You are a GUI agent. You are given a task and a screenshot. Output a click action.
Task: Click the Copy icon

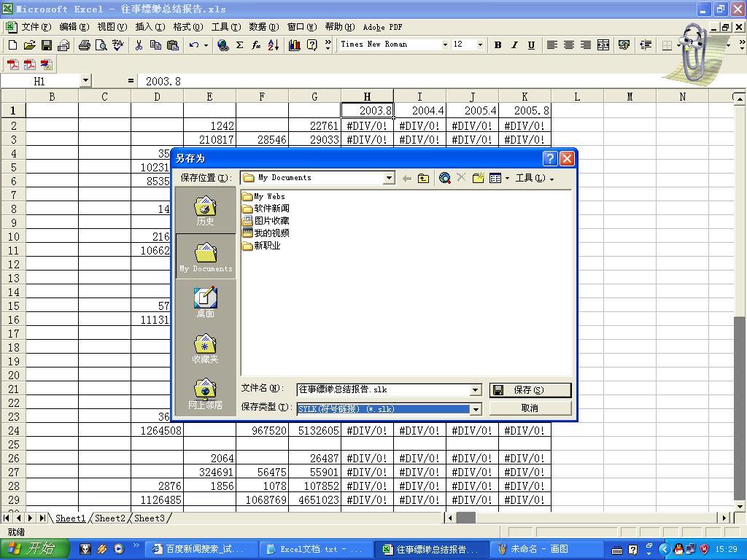pos(155,44)
